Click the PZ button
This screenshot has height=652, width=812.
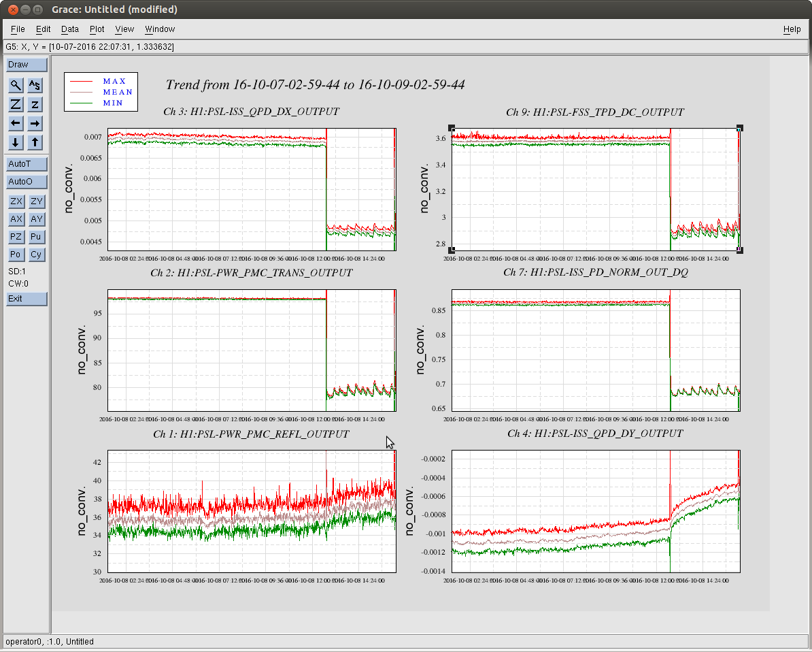(x=16, y=237)
